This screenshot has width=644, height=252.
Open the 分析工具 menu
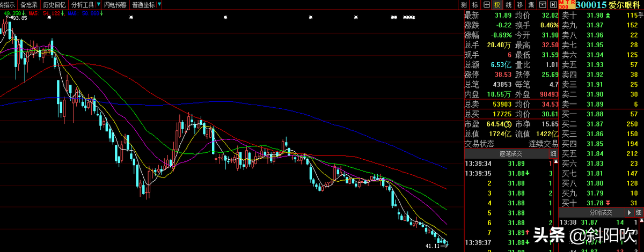pos(83,5)
